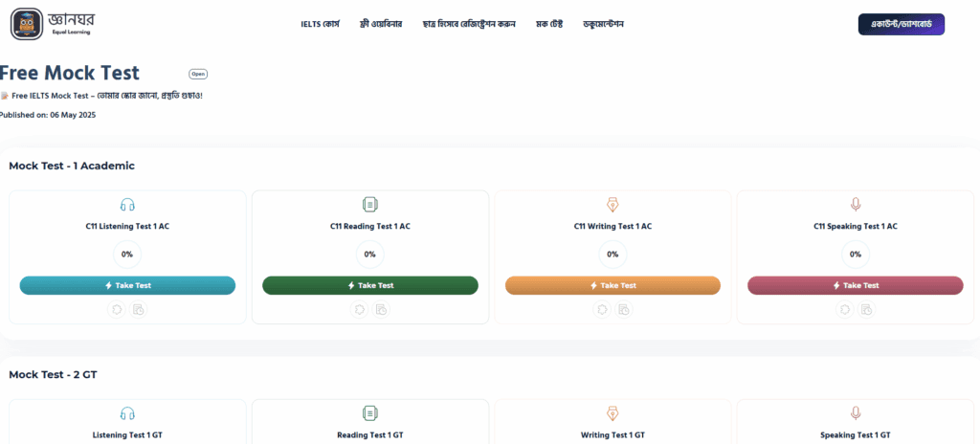Click pen nib icon on C11 Writing Test card
Image resolution: width=980 pixels, height=444 pixels.
[612, 205]
